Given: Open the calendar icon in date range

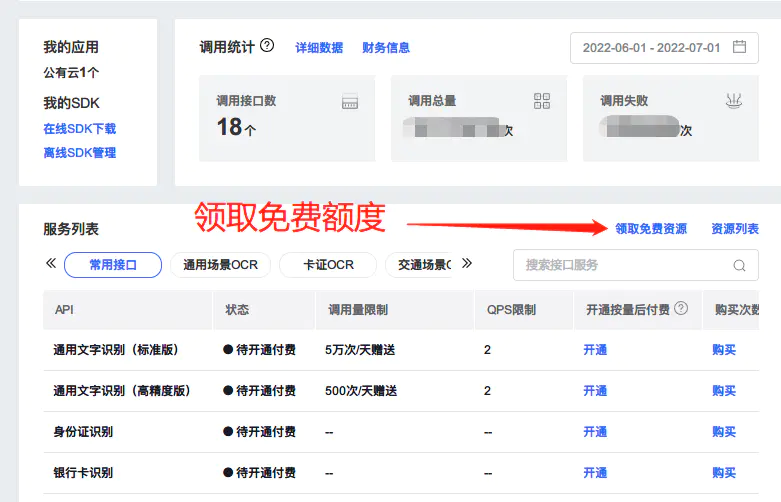Looking at the screenshot, I should [x=739, y=47].
